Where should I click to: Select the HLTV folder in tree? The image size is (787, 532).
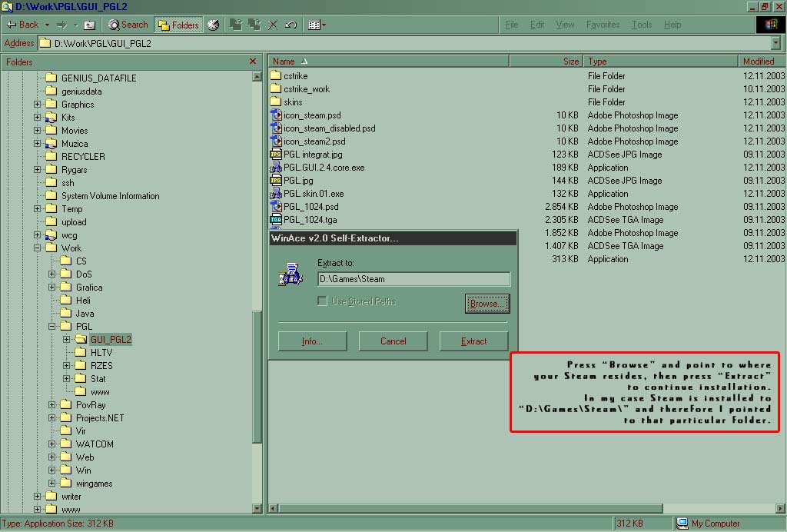coord(101,352)
